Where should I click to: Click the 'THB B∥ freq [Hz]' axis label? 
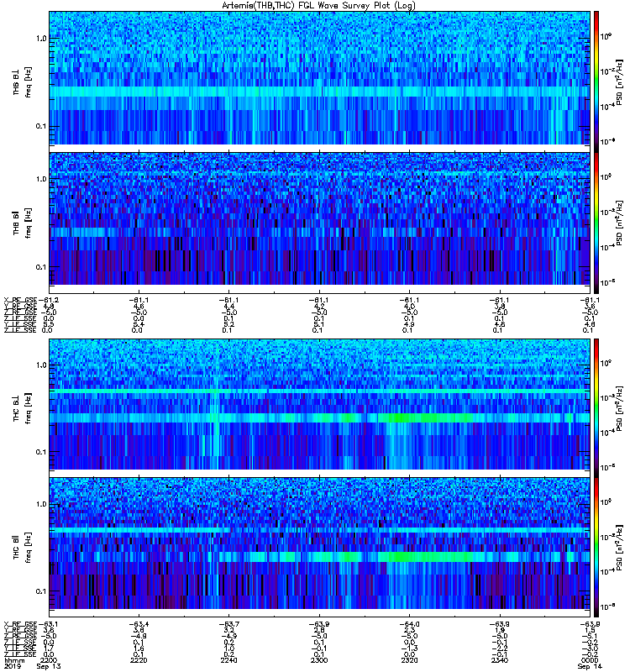click(22, 223)
